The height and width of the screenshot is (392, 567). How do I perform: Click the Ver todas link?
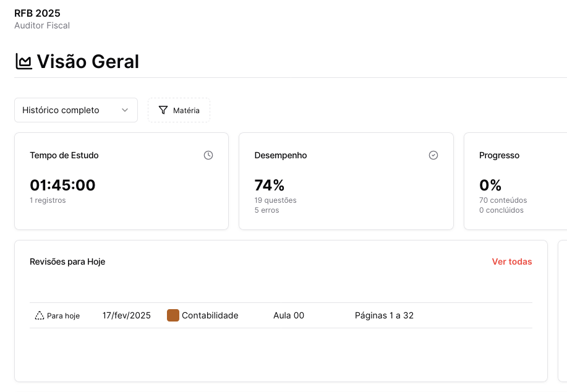click(511, 262)
